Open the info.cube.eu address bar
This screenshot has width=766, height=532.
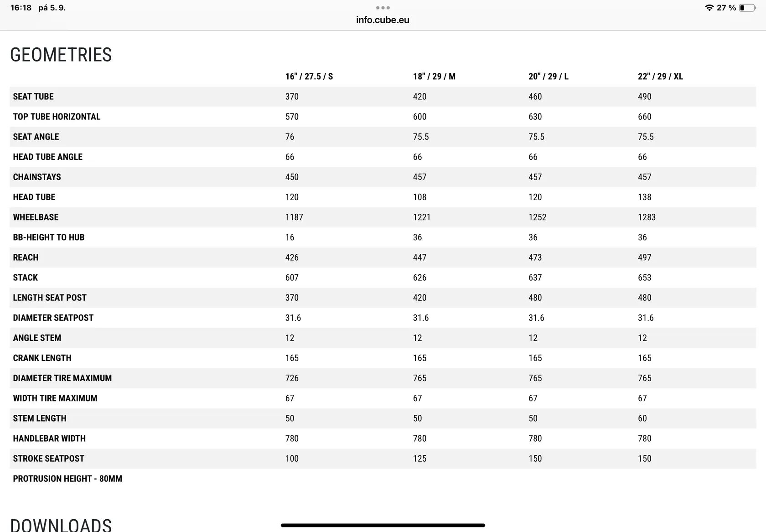coord(383,20)
